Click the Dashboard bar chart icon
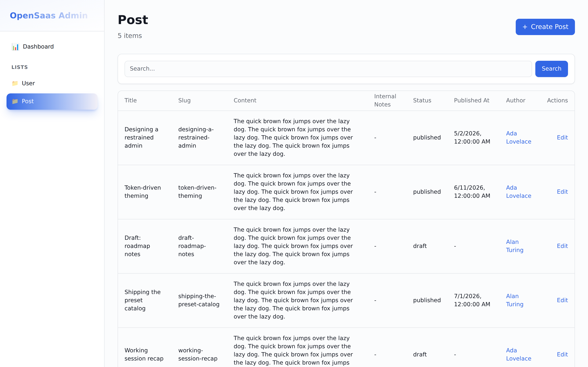Image resolution: width=588 pixels, height=367 pixels. point(15,47)
